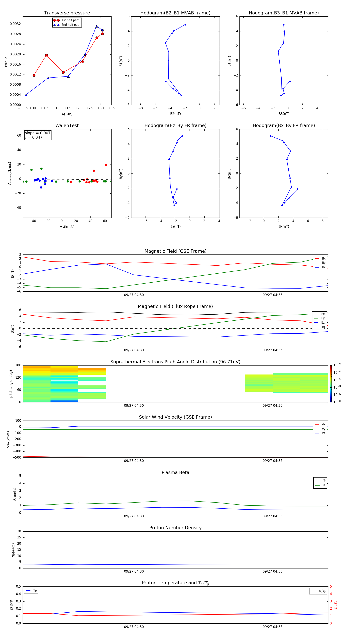
Task: Click the 'Hodogram(B2_B1 MVAB frame)' title
Action: click(175, 13)
